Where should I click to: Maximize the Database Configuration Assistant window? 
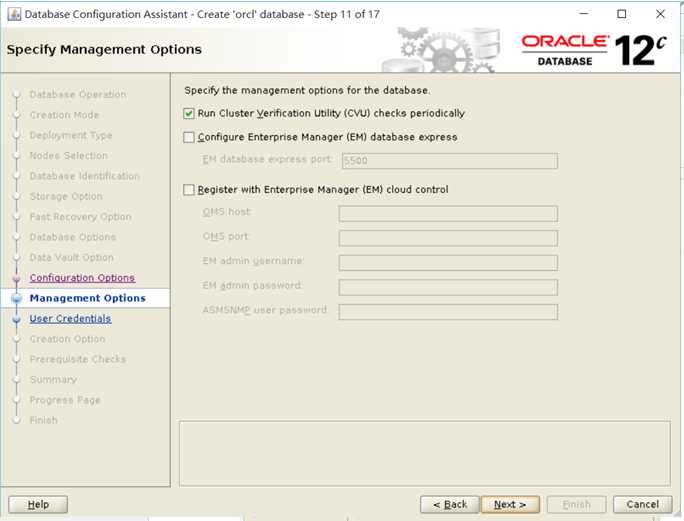point(622,14)
